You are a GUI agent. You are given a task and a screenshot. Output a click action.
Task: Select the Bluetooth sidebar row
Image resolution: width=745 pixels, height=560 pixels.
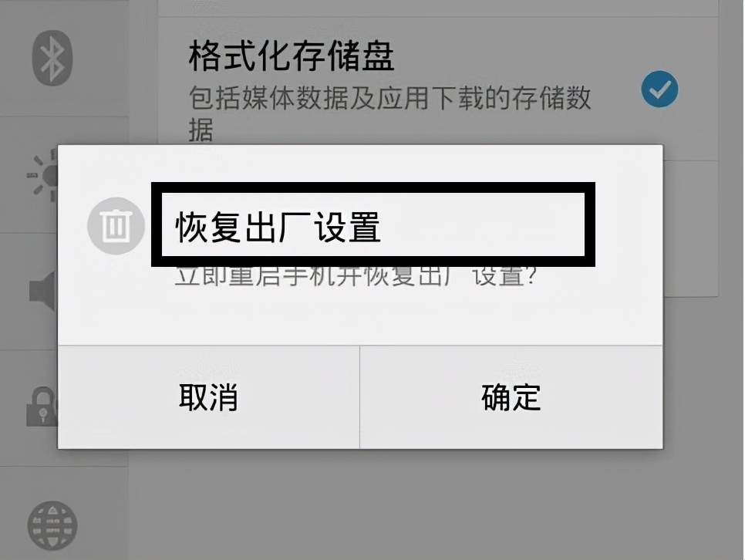click(x=64, y=58)
